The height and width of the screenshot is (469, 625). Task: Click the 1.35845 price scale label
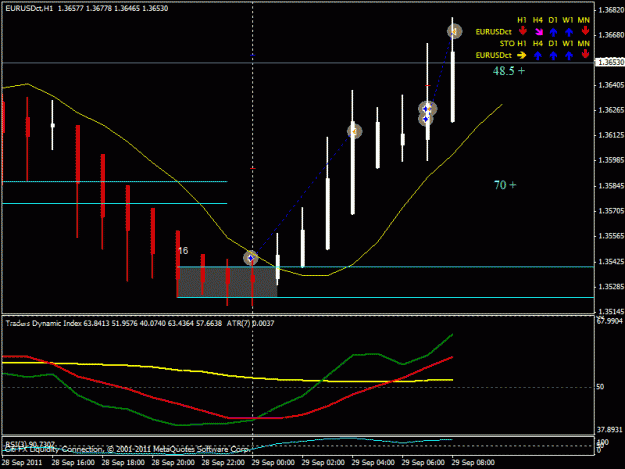611,186
